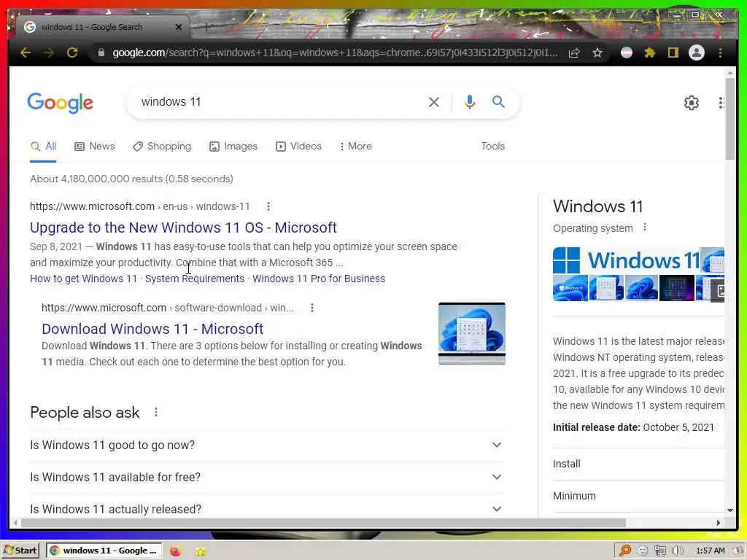747x560 pixels.
Task: Close the Google Search browser tab
Action: click(x=179, y=27)
